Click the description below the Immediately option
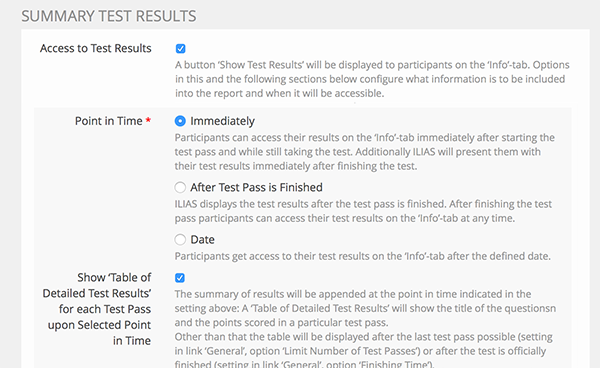 click(365, 152)
